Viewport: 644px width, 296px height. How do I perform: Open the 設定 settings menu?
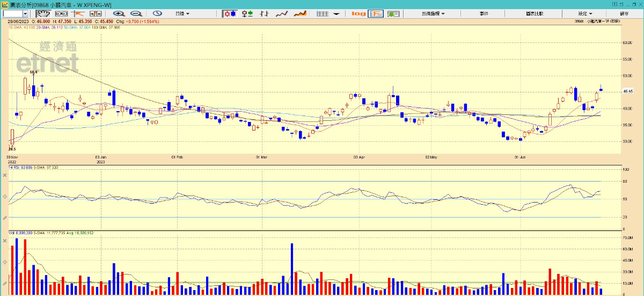coord(585,13)
